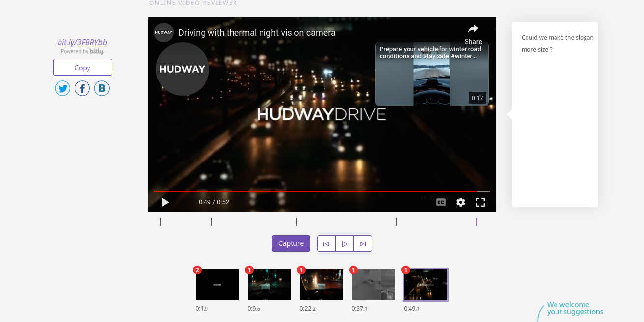This screenshot has height=322, width=644.
Task: Click the 0:17 duration badge on the suggested video
Action: [477, 98]
